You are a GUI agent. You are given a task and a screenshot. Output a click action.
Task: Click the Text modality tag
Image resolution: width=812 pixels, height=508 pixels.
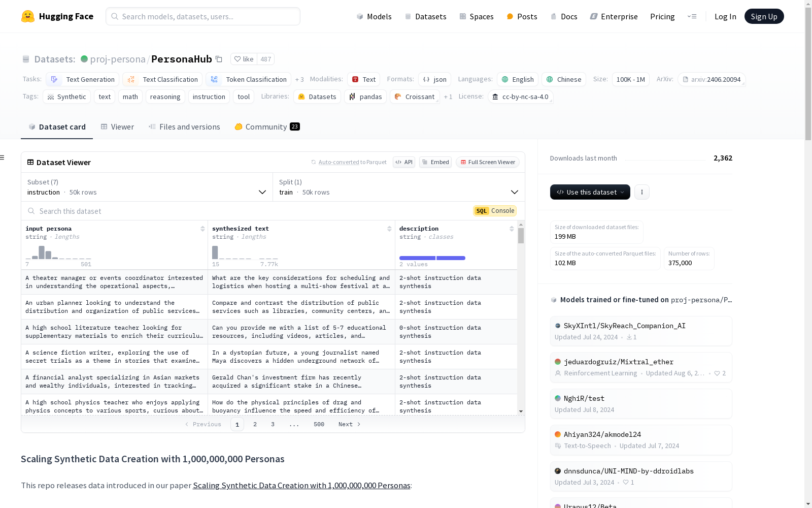363,79
